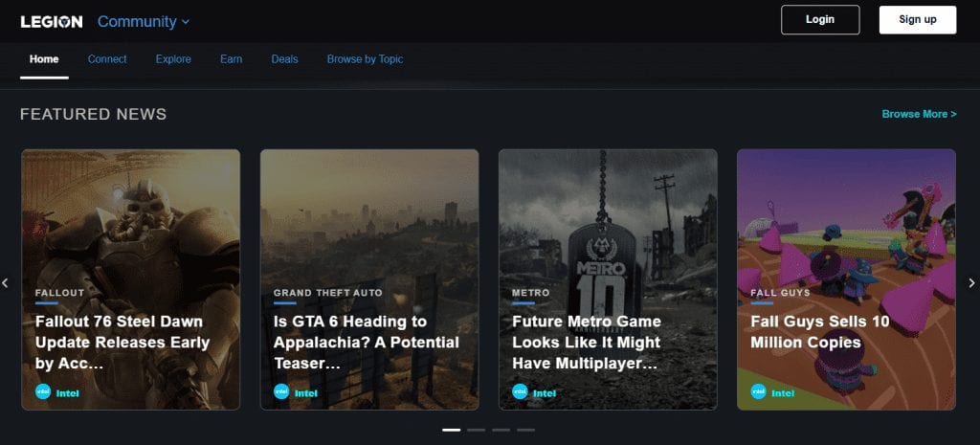The height and width of the screenshot is (445, 980).
Task: Go to first carousel page indicator
Action: [452, 430]
